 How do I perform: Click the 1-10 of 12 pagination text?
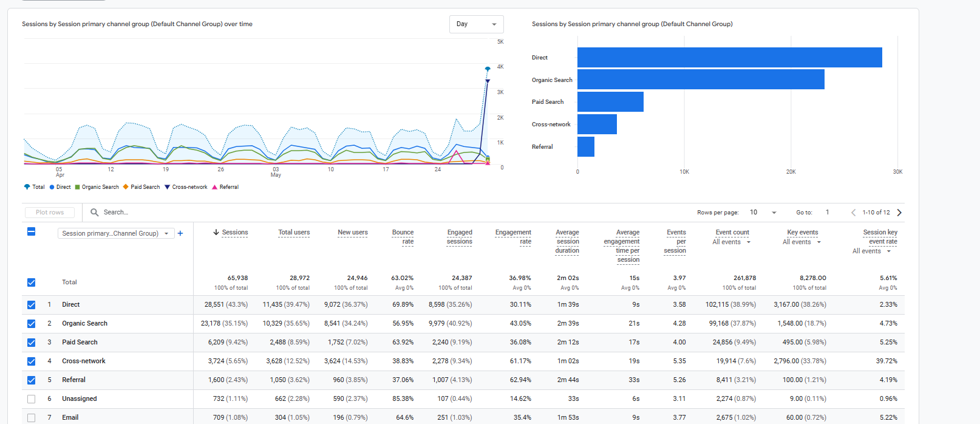point(876,213)
